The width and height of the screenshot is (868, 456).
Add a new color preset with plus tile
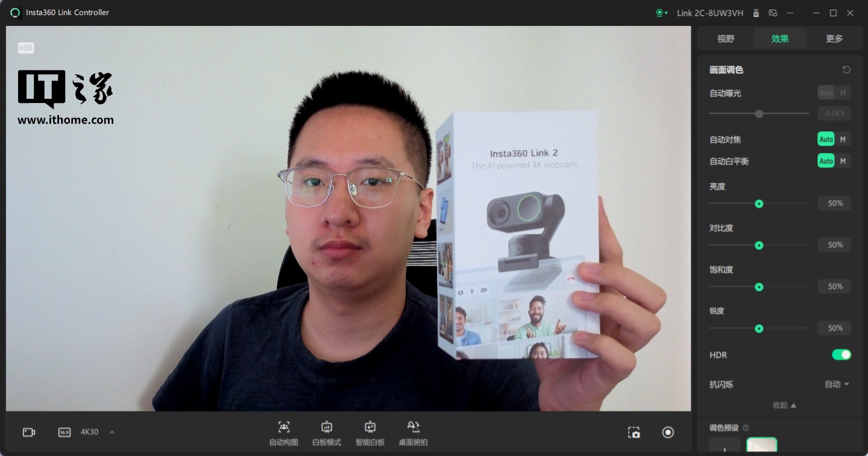click(x=725, y=445)
